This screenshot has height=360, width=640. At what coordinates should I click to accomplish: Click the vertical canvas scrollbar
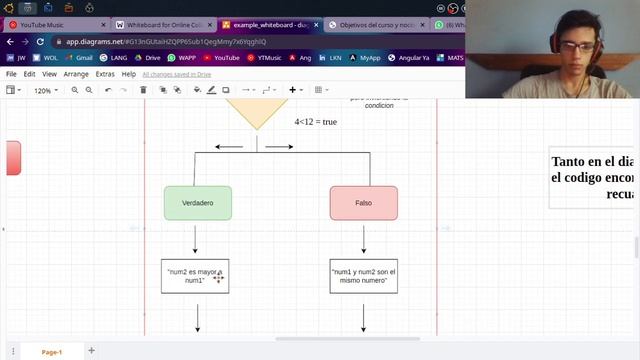(x=637, y=247)
